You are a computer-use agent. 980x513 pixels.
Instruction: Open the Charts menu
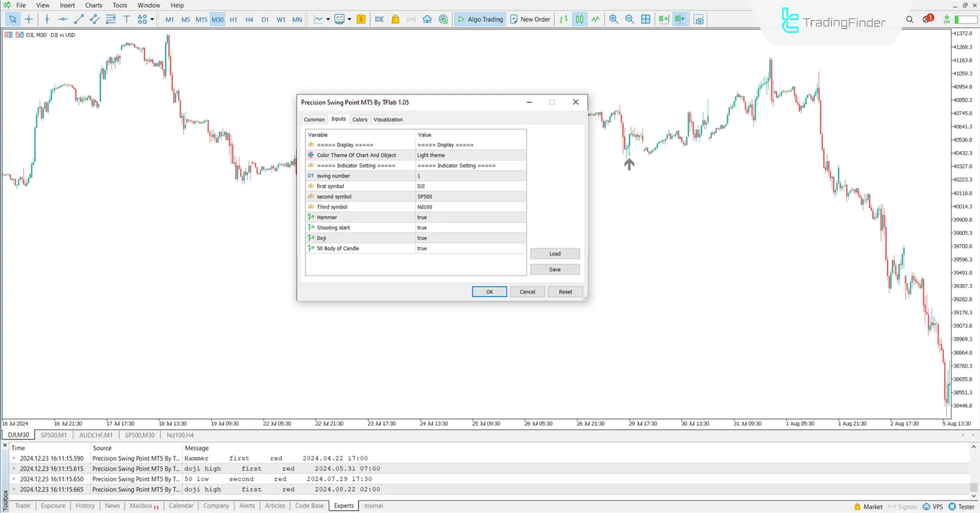click(x=93, y=5)
